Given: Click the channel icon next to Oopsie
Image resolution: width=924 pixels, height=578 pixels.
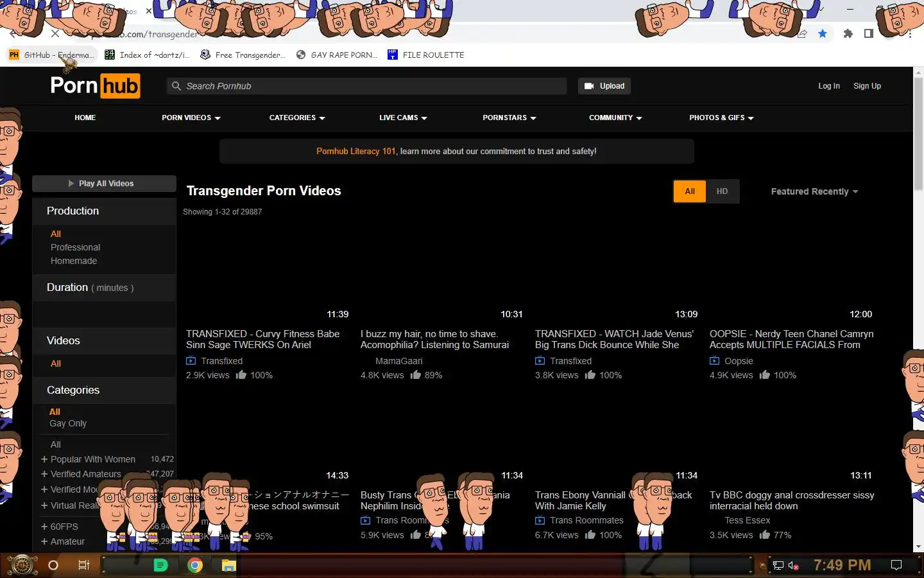Looking at the screenshot, I should point(714,361).
